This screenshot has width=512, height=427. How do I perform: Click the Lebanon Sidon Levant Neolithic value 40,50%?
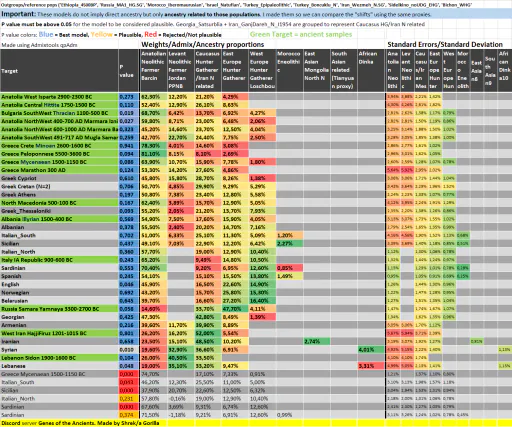click(181, 358)
